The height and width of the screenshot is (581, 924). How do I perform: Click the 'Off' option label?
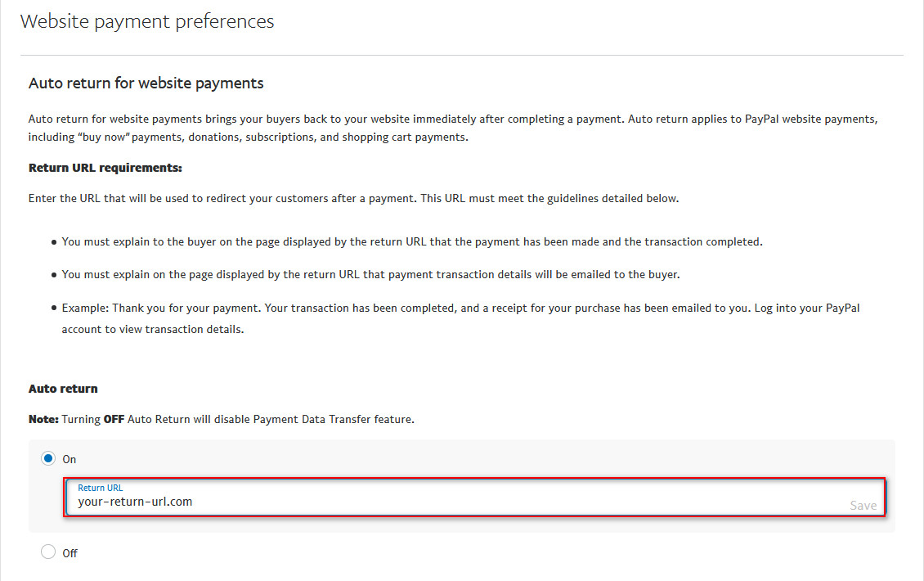point(70,553)
